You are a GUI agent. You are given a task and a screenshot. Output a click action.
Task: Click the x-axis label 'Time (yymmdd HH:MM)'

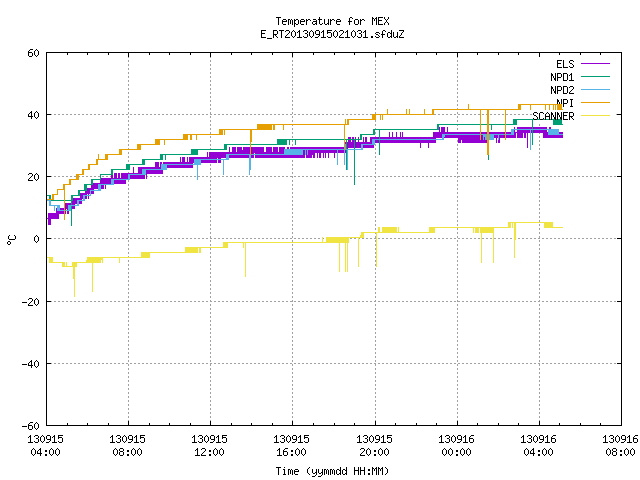coord(332,471)
